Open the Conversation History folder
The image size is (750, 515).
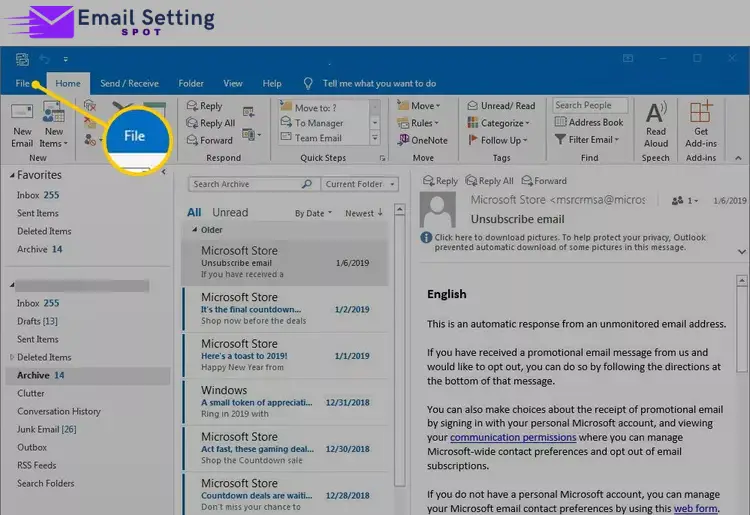point(59,411)
